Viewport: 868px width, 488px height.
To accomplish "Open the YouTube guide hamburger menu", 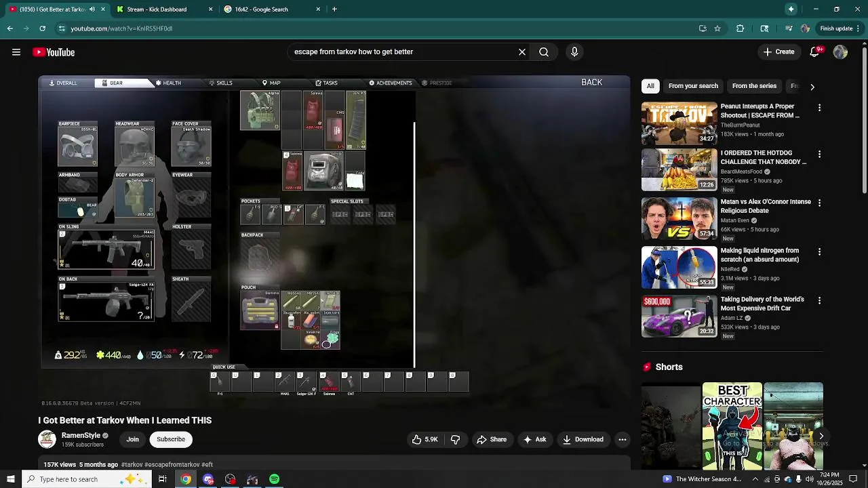I will 16,52.
